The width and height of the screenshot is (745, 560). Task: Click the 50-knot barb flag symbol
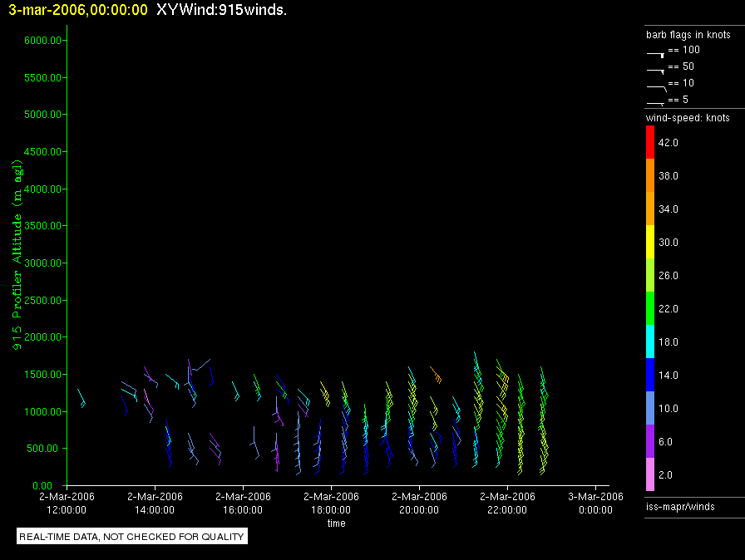656,69
